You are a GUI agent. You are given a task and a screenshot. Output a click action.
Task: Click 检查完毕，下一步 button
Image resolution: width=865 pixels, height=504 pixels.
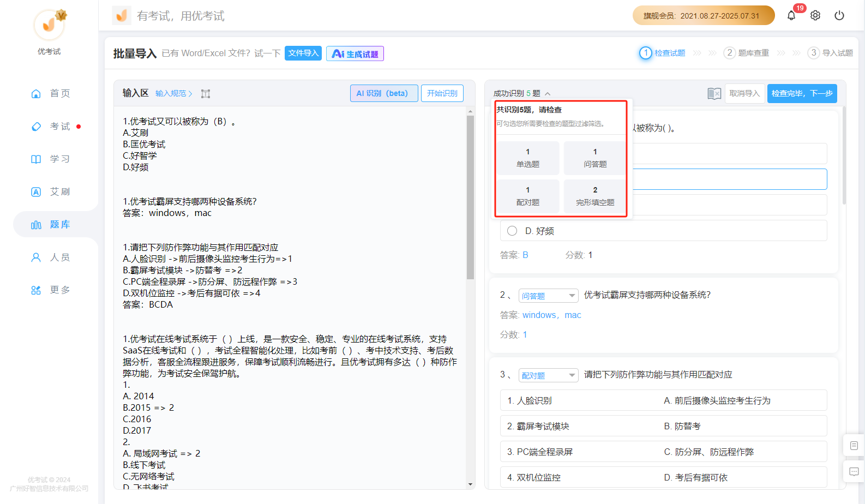click(802, 93)
